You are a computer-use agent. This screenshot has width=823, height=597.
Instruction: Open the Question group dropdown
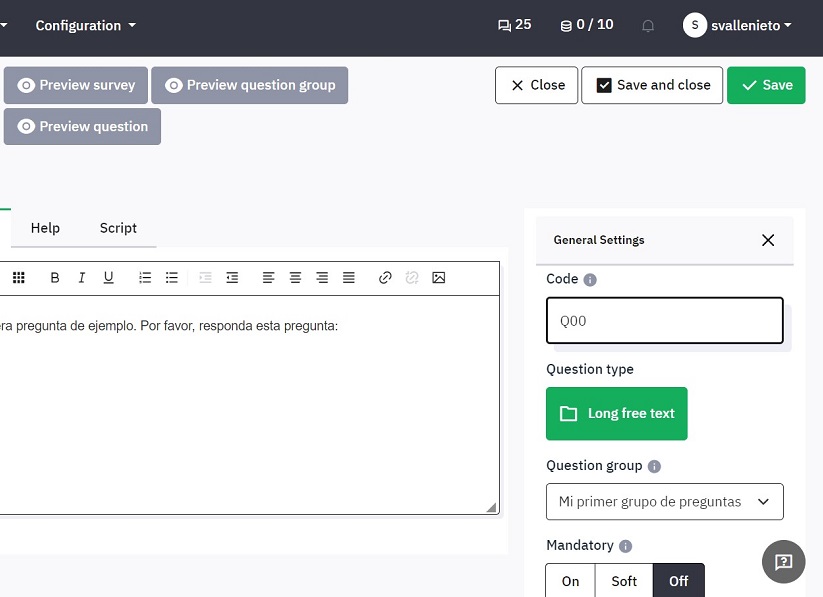pos(664,502)
